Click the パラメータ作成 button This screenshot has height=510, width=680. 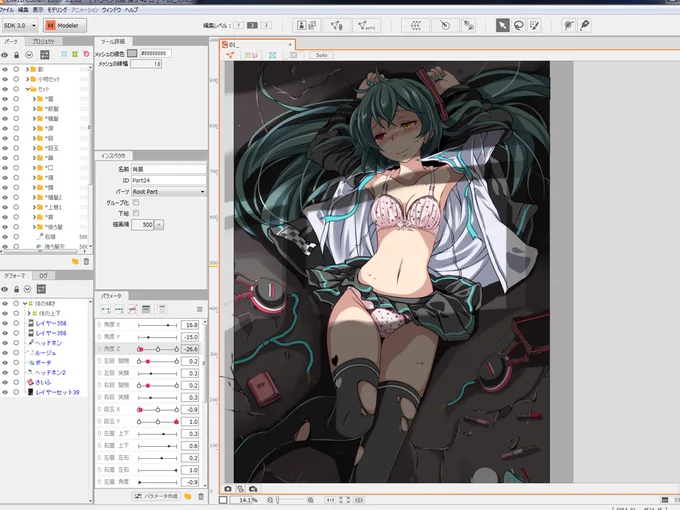(x=157, y=496)
